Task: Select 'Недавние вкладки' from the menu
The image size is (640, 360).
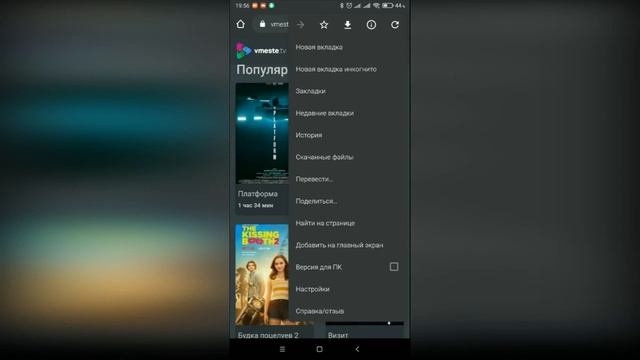Action: pyautogui.click(x=324, y=113)
